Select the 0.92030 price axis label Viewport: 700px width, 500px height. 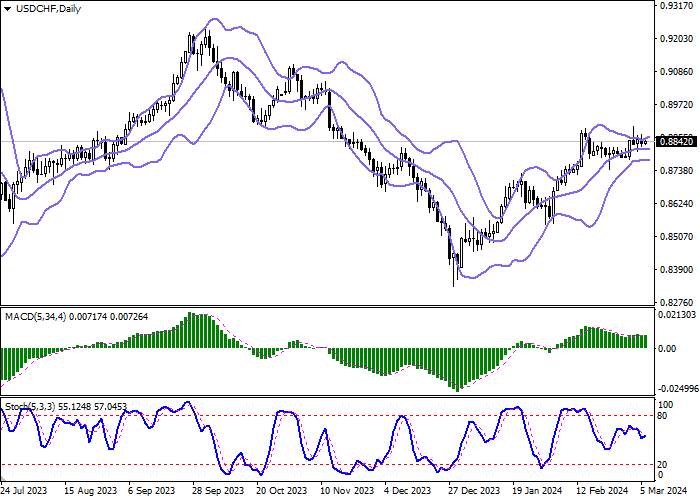tap(677, 39)
